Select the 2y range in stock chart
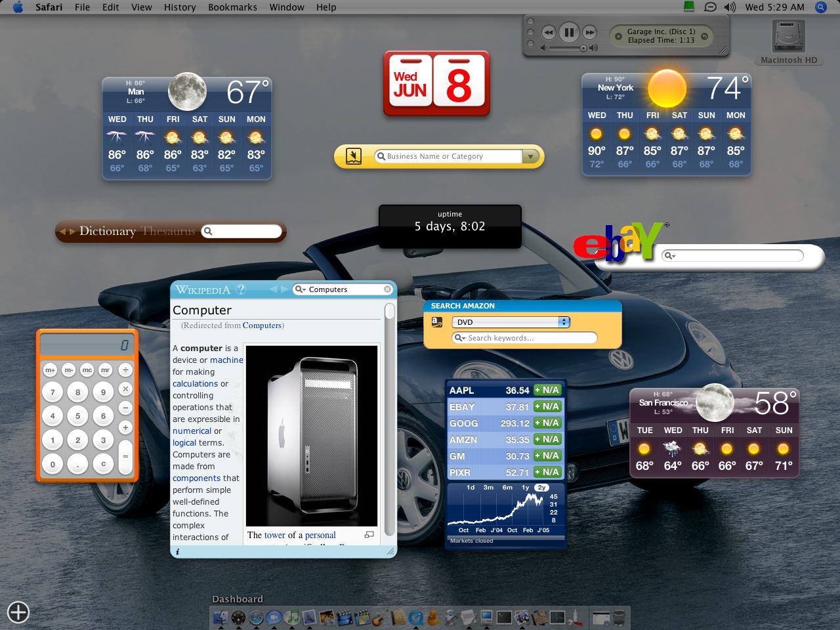This screenshot has width=840, height=630. [541, 488]
